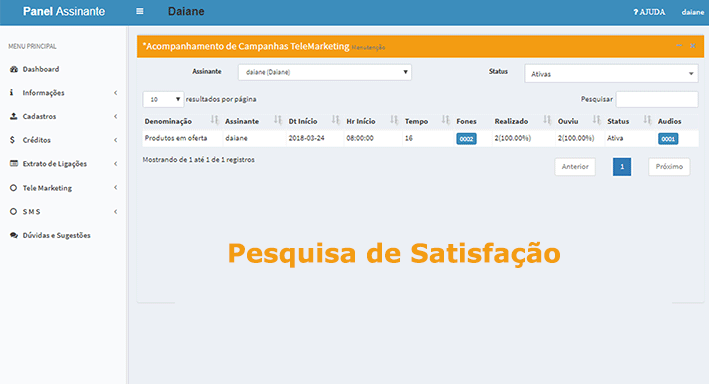Click the Créditos dollar icon
Viewport: 709px width, 384px height.
click(12, 140)
